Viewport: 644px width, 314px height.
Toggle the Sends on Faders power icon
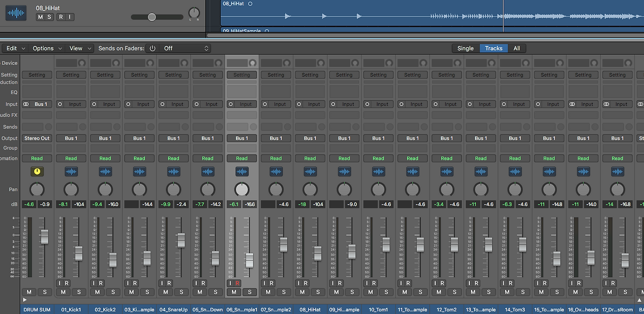pos(152,48)
